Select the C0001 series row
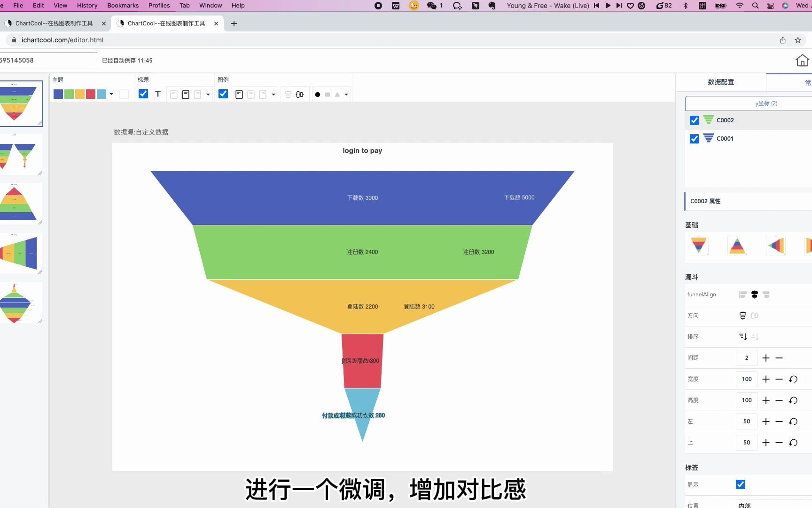 point(749,139)
